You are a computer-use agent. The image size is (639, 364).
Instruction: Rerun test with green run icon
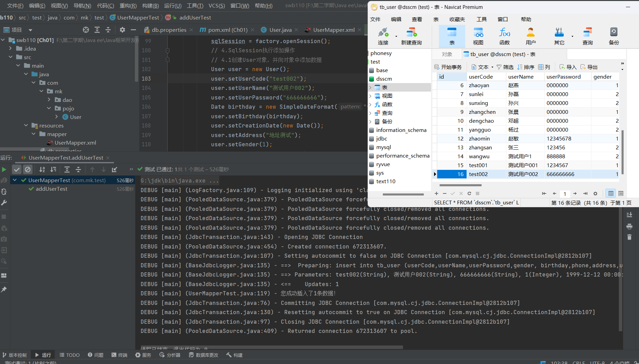(4, 169)
